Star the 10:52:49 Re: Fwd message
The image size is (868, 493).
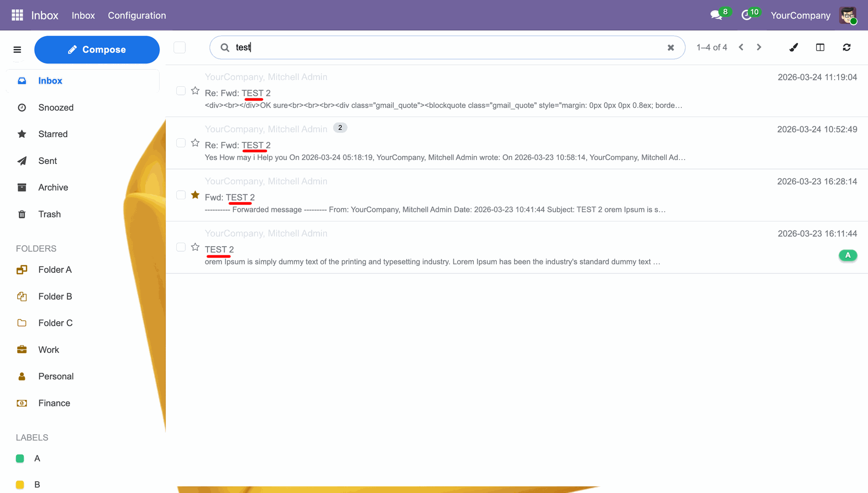point(195,143)
